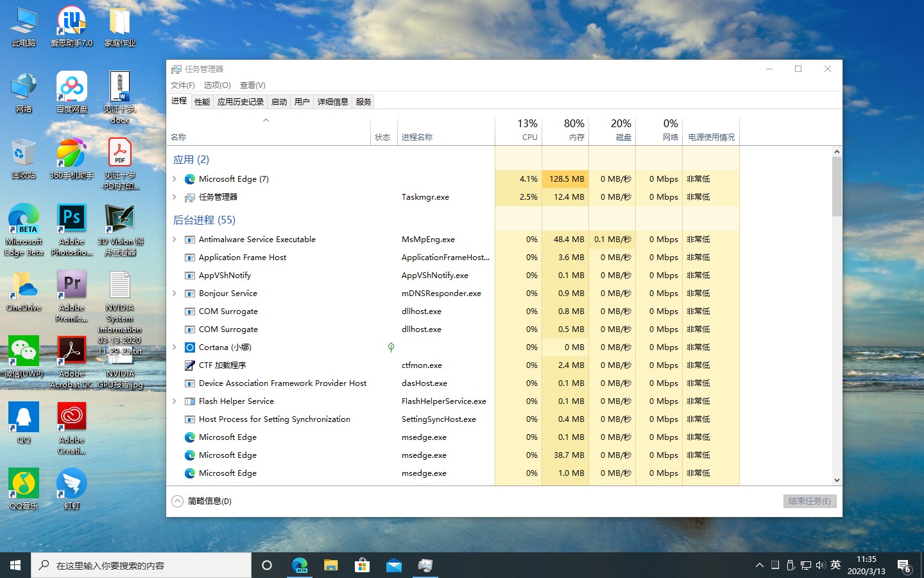Open Mail app from the taskbar

pyautogui.click(x=393, y=565)
